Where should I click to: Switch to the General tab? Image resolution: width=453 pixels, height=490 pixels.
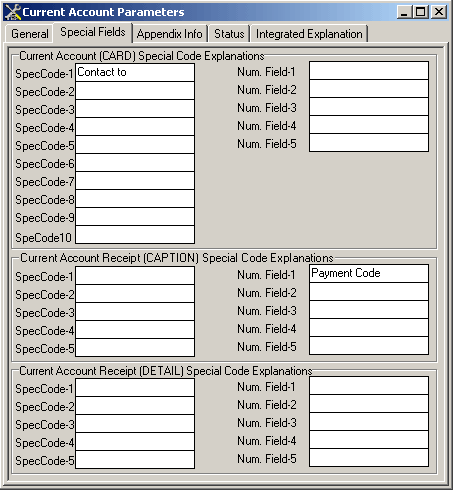30,34
